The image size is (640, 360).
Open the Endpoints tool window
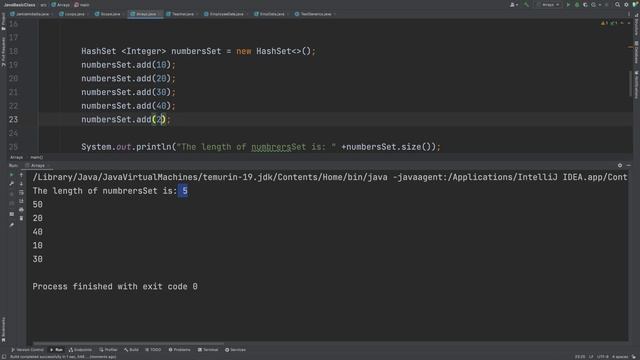point(80,350)
